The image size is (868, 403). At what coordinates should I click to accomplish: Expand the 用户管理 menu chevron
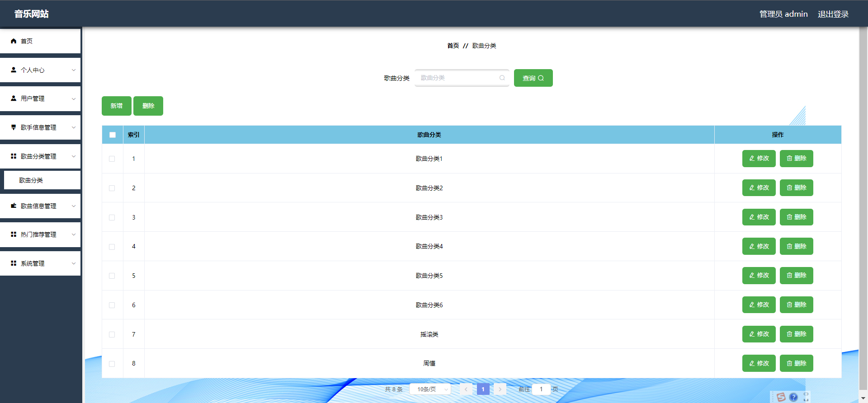tap(74, 98)
